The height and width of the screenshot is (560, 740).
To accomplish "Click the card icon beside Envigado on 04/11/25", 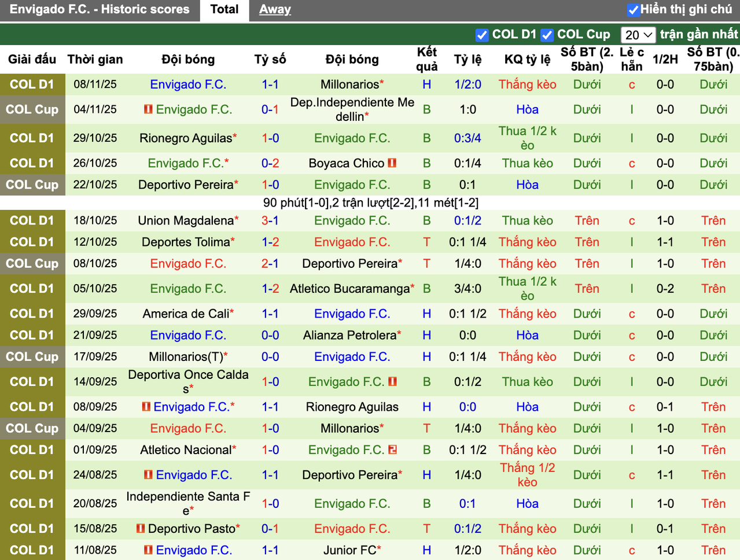I will (148, 109).
